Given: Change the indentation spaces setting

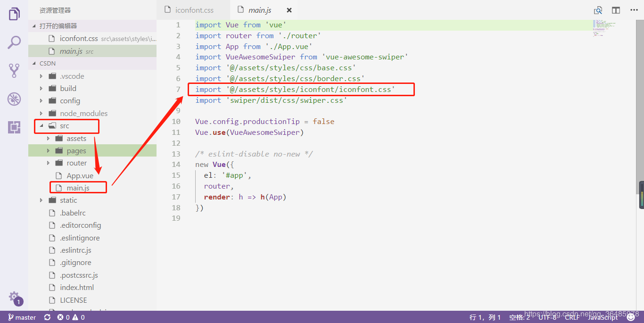Looking at the screenshot, I should (520, 317).
